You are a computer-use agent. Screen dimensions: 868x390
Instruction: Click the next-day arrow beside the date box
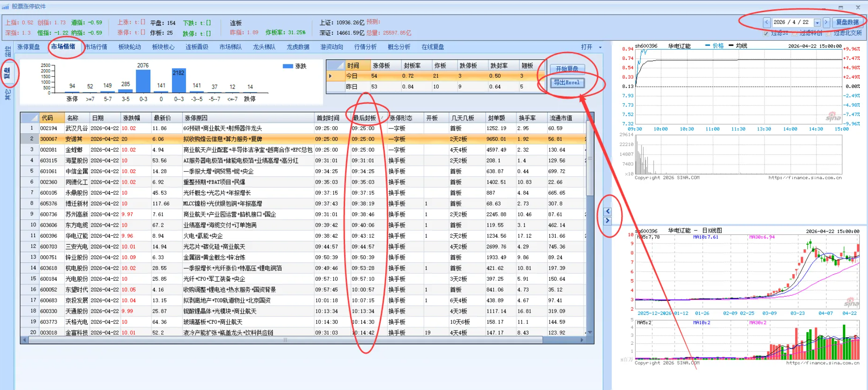[827, 22]
